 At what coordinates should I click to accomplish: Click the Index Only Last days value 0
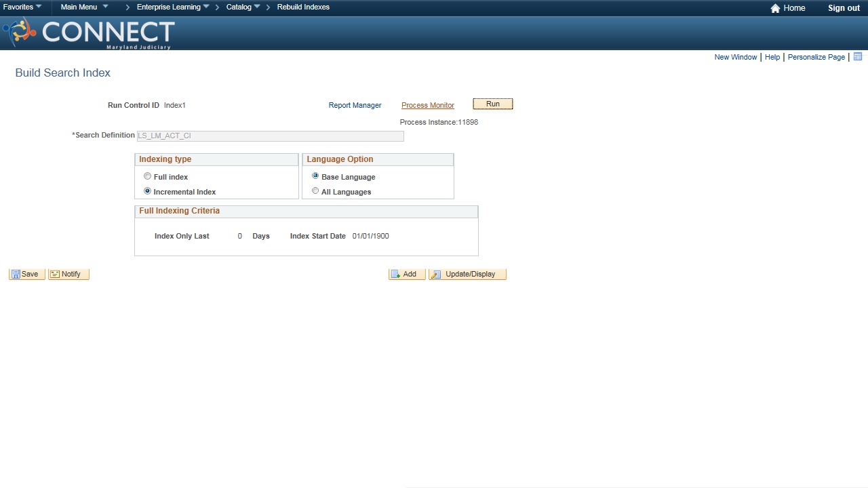click(239, 236)
